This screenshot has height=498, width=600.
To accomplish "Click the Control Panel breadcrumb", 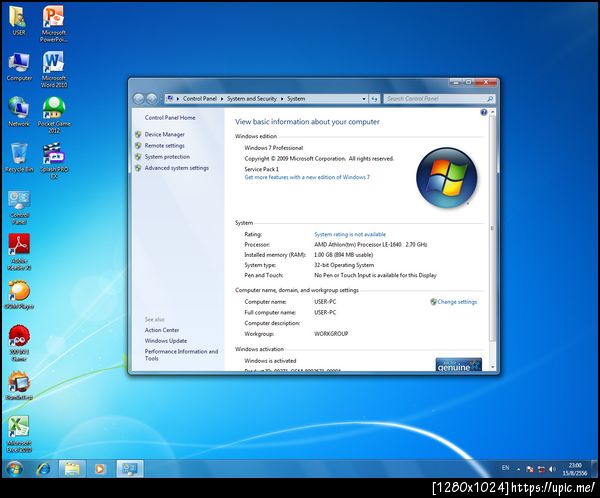I will (x=199, y=98).
